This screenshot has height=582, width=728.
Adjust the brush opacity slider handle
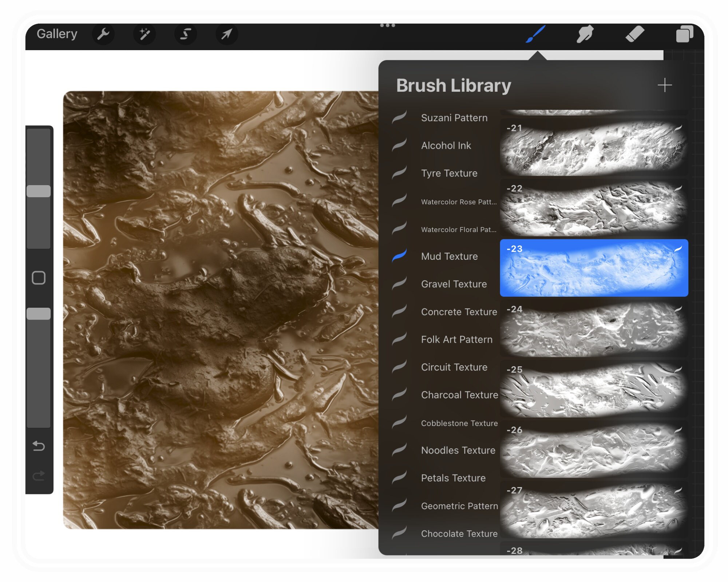[39, 314]
